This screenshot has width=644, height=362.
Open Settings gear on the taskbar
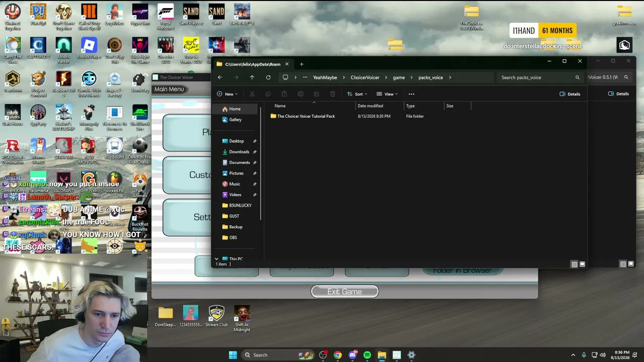[412, 355]
